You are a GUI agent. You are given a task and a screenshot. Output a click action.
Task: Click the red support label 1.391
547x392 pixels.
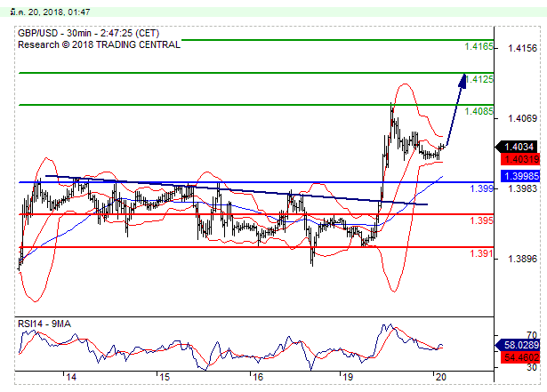click(x=481, y=253)
